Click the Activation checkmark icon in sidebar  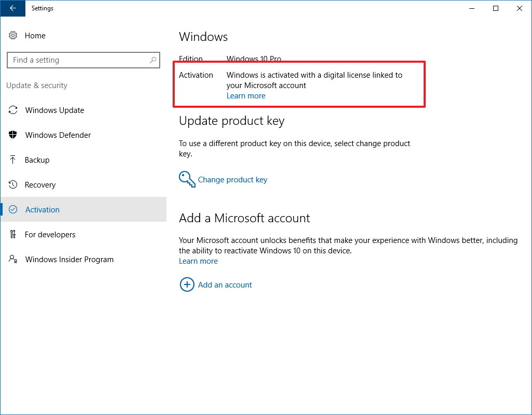coord(15,209)
